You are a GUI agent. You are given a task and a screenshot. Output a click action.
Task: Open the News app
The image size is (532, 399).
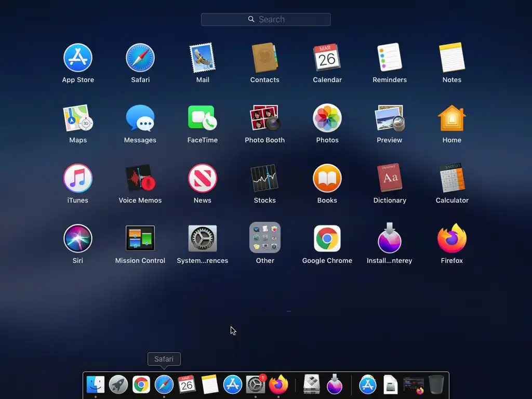point(203,178)
